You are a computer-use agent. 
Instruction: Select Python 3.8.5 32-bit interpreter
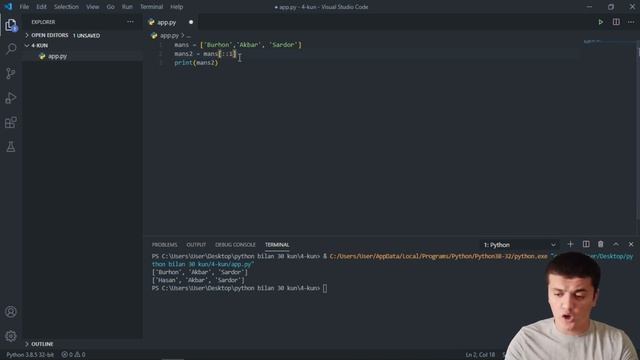click(x=30, y=355)
